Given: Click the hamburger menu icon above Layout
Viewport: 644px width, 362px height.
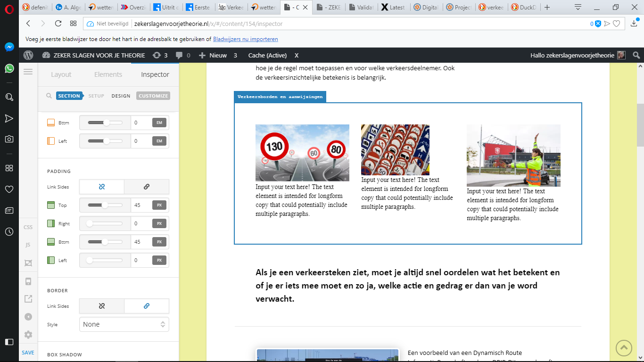Looking at the screenshot, I should click(28, 72).
